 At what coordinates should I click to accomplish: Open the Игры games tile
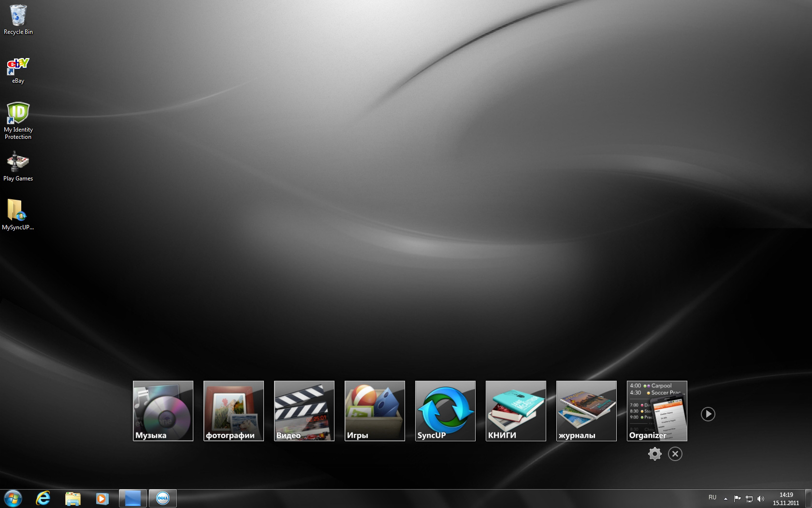coord(375,411)
